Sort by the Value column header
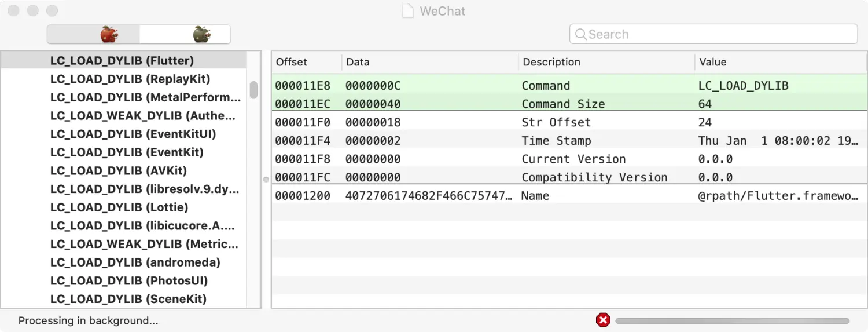The height and width of the screenshot is (332, 868). [781, 62]
